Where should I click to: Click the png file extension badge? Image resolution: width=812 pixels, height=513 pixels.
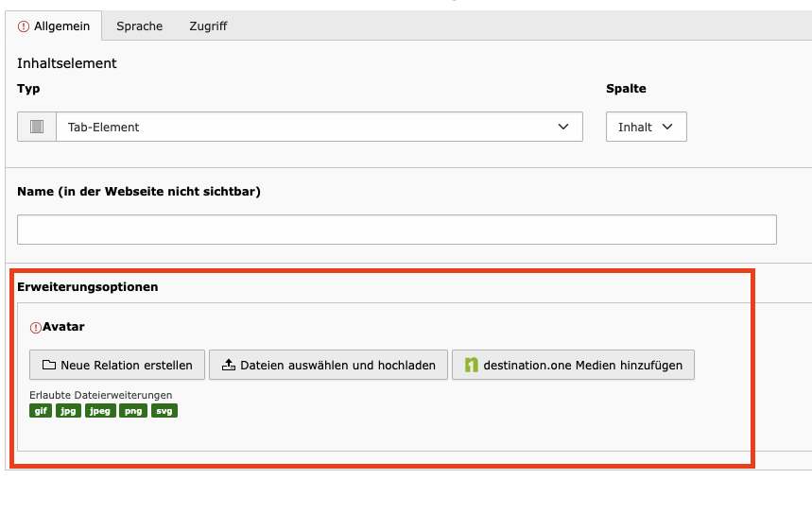(133, 411)
